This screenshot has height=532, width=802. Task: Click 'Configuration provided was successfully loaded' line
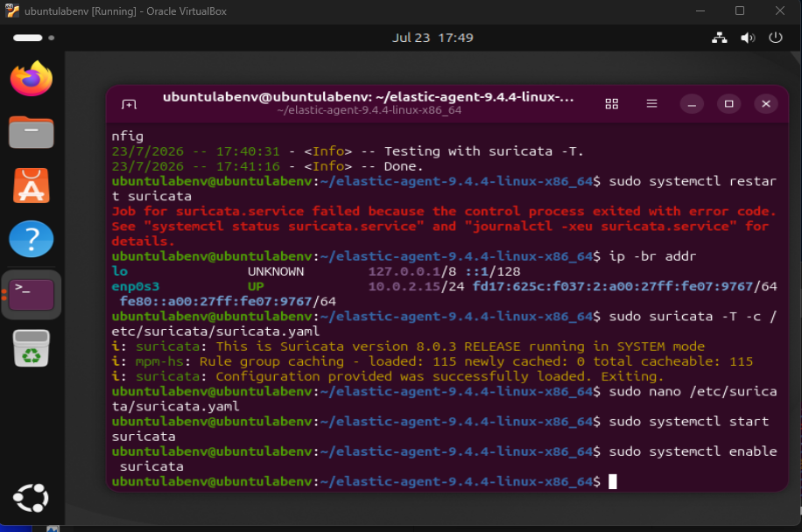388,376
